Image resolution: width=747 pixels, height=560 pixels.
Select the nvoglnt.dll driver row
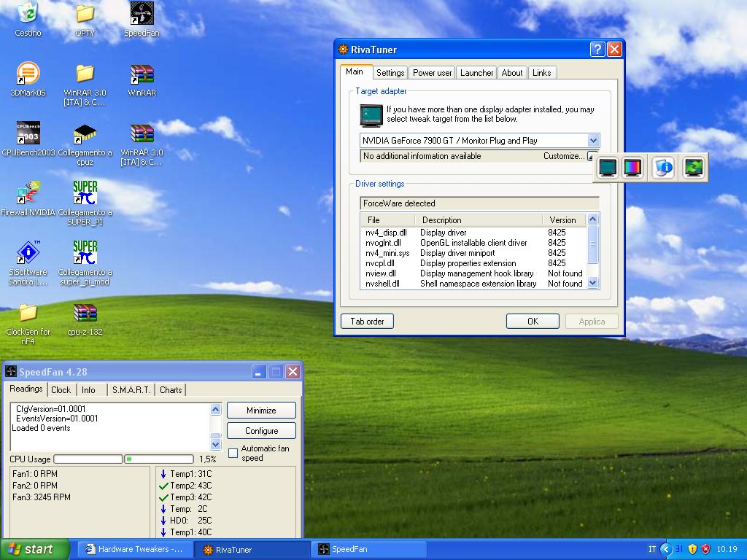pyautogui.click(x=474, y=243)
